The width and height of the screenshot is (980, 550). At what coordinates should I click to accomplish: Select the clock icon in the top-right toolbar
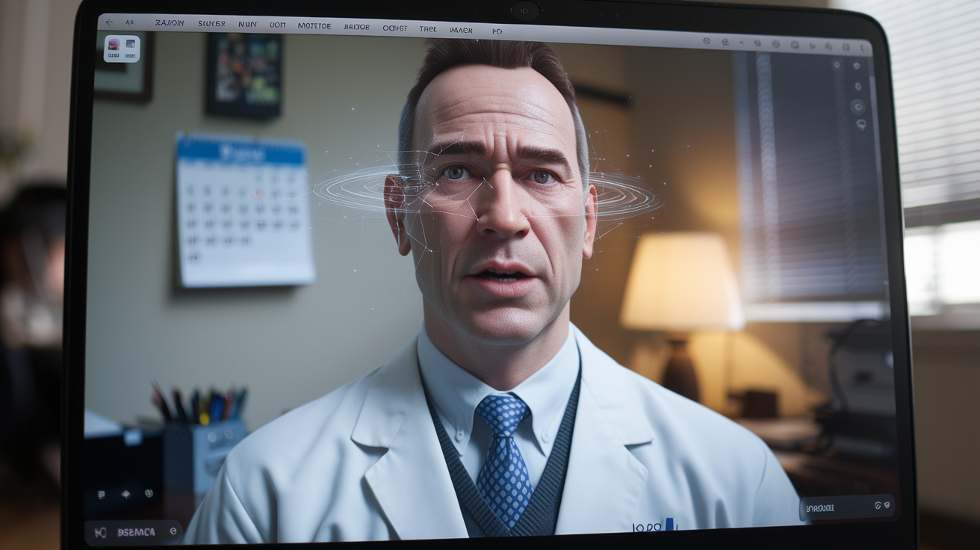pyautogui.click(x=707, y=41)
